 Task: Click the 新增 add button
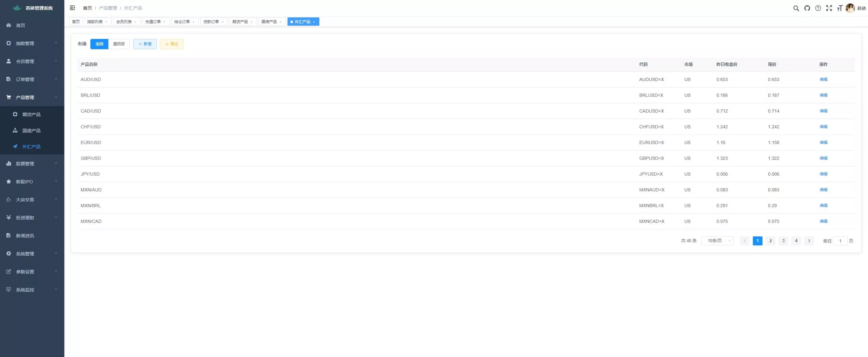click(145, 44)
